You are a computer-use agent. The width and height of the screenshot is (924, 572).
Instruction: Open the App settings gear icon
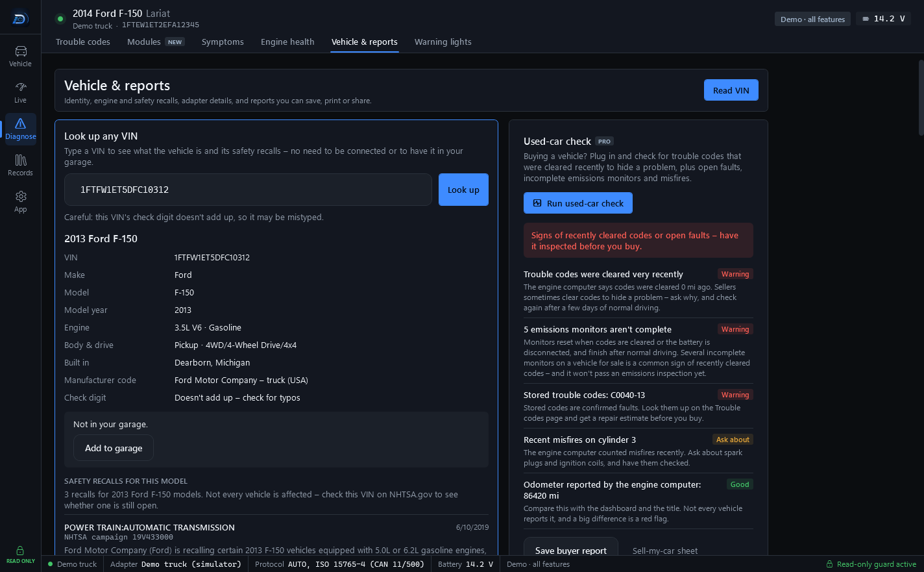[20, 201]
